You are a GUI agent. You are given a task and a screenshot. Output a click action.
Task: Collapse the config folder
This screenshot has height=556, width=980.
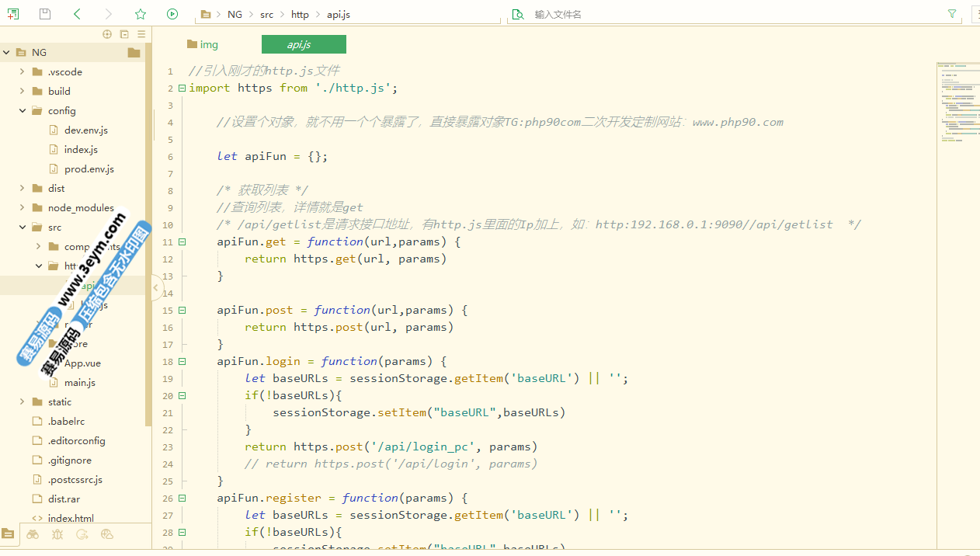23,110
